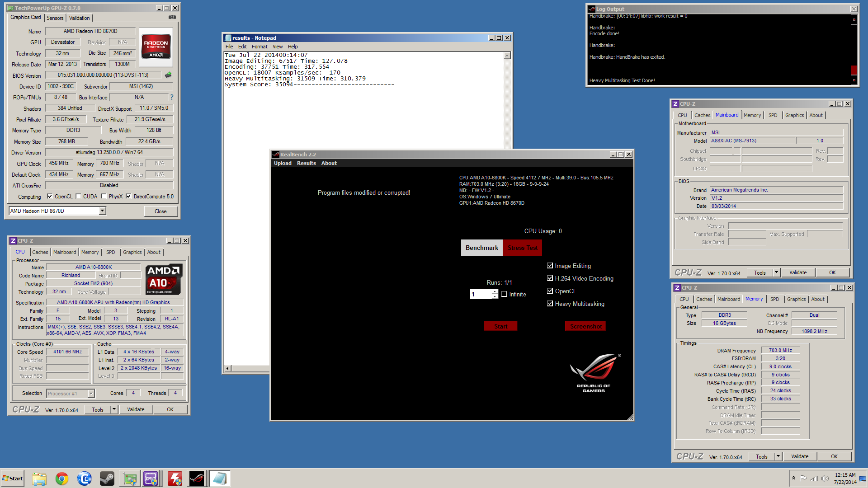Click the RealBench title bar icon

(276, 155)
